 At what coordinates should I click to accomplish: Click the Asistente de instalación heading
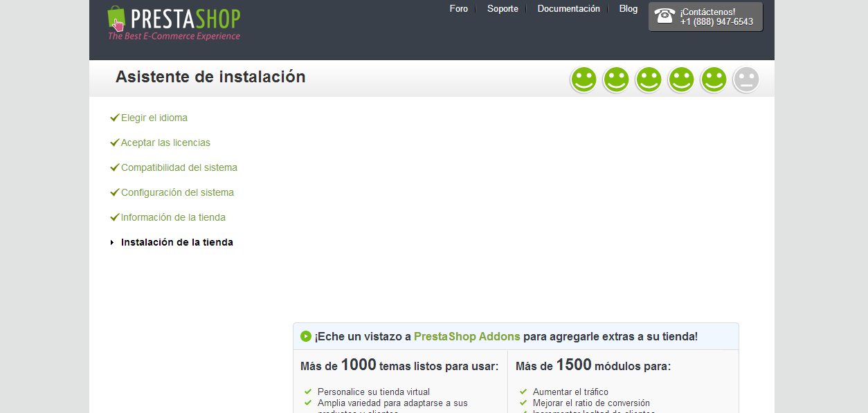click(210, 77)
